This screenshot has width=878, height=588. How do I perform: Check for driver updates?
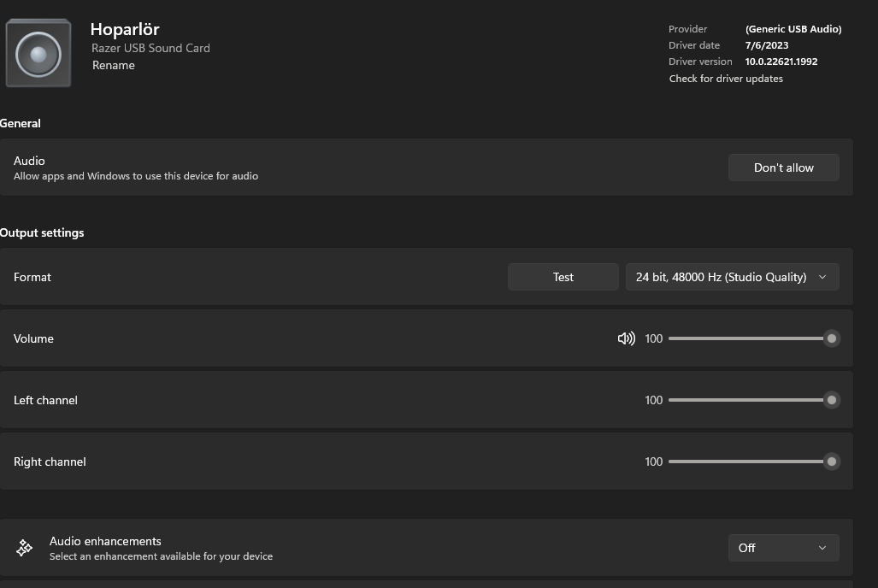(x=726, y=79)
